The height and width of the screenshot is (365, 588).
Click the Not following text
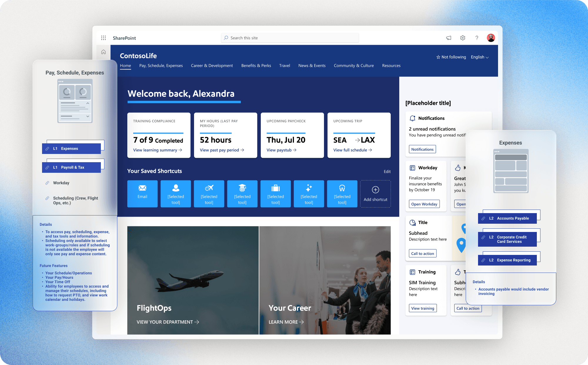click(454, 57)
